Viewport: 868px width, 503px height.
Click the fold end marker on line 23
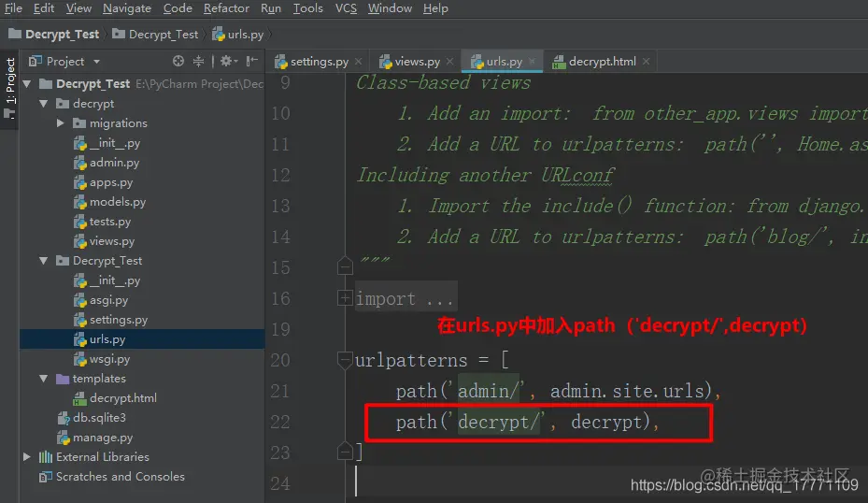[x=345, y=452]
